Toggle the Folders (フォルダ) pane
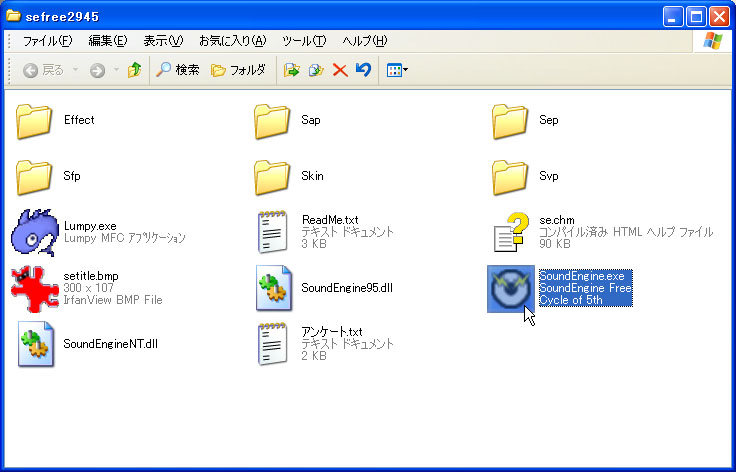736x472 pixels. click(x=238, y=70)
